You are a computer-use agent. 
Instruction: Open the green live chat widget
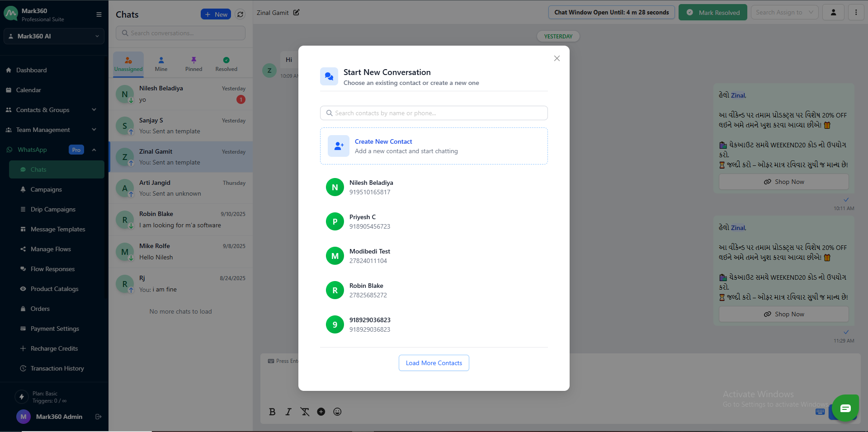pos(845,408)
